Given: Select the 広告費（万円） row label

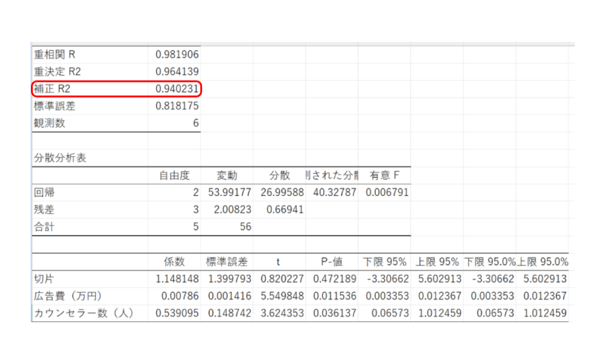Looking at the screenshot, I should tap(67, 296).
